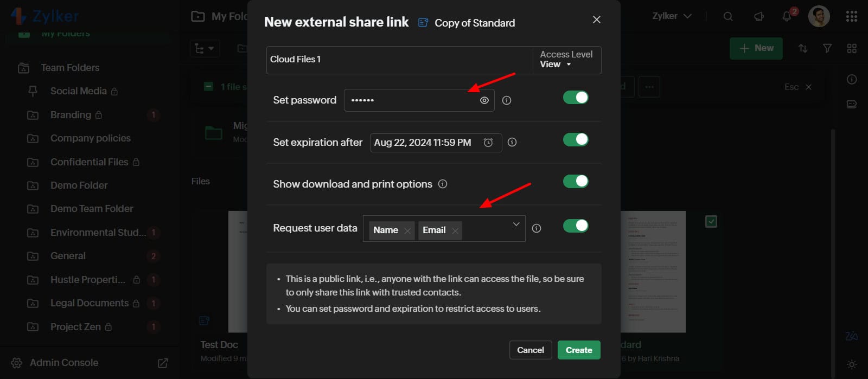
Task: Click the Create button
Action: tap(579, 350)
